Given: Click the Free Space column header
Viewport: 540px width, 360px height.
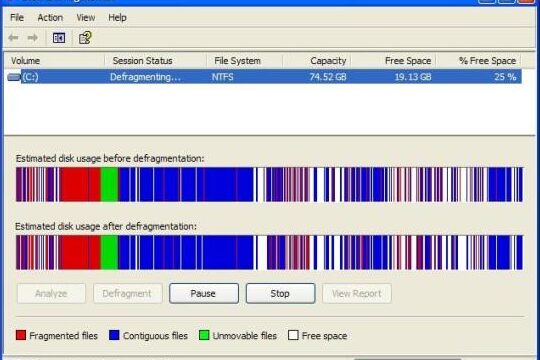Looking at the screenshot, I should (x=394, y=61).
